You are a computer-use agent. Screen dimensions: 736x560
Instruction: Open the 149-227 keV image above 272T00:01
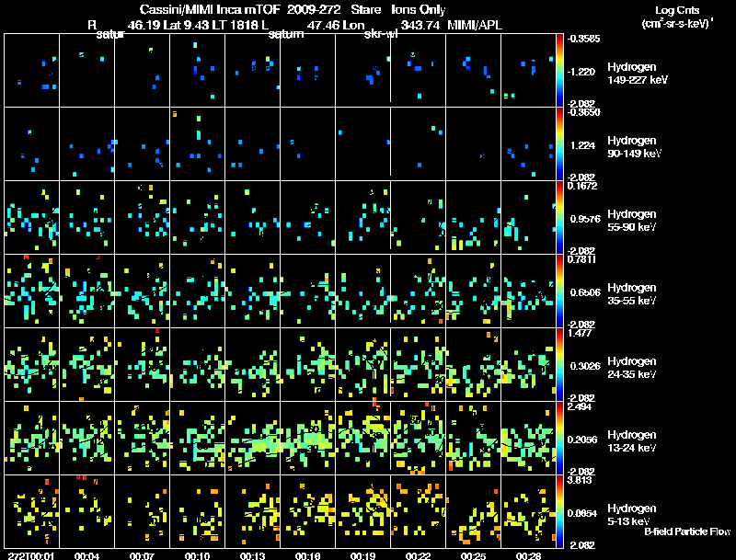[x=31, y=71]
